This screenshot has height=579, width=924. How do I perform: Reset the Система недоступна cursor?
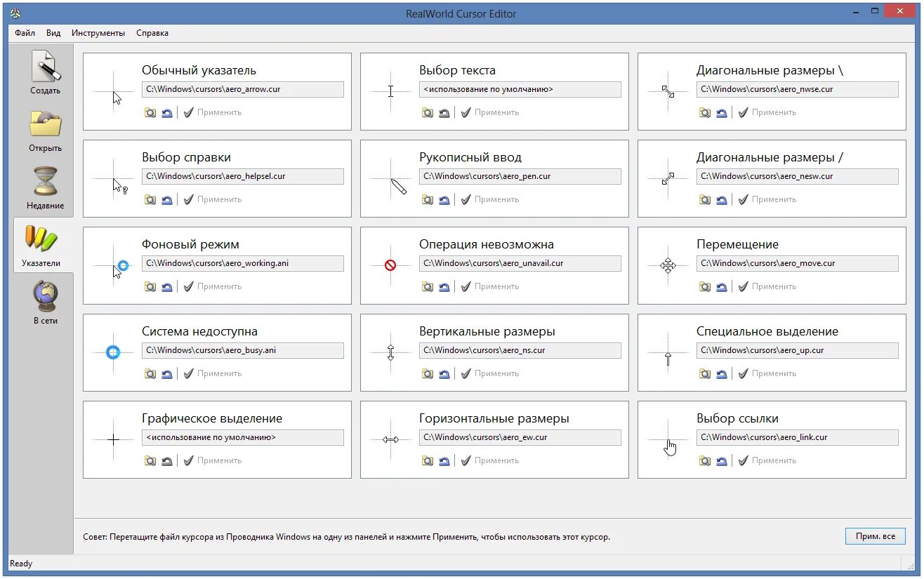tap(167, 373)
